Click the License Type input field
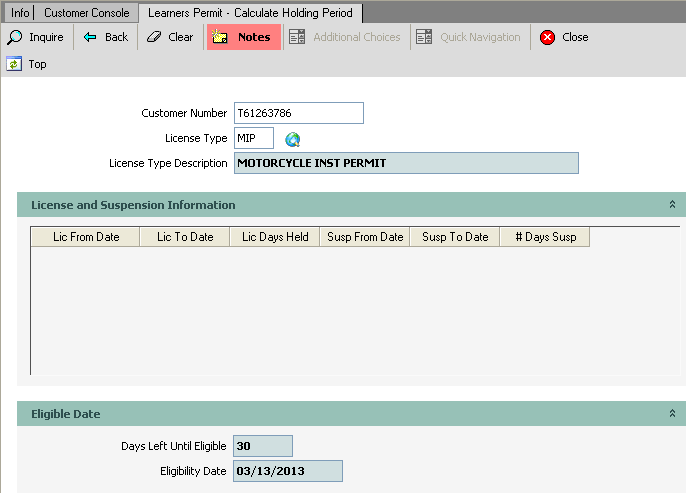Screen dimensions: 686x493 coord(253,138)
